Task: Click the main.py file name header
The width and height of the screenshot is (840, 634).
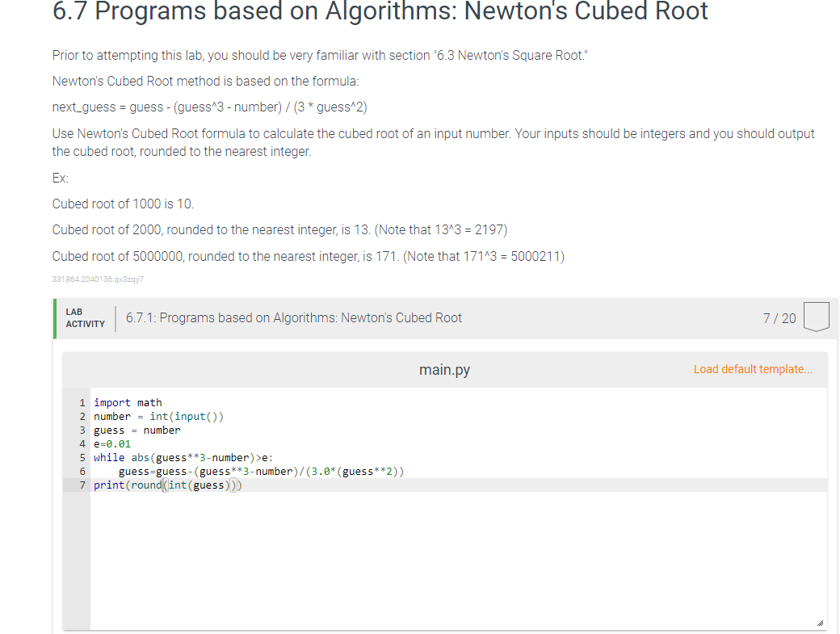Action: (444, 369)
